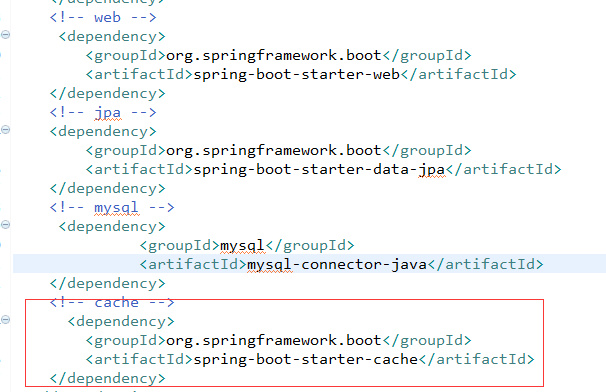Click the groupId line above spring-boot-starter-cache
Image resolution: width=606 pixels, height=392 pixels.
point(279,340)
